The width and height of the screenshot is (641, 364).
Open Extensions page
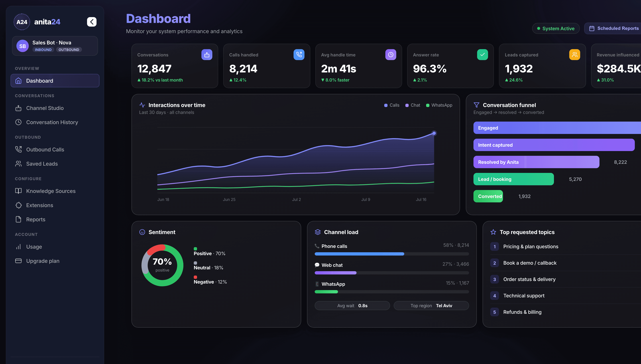tap(55, 205)
